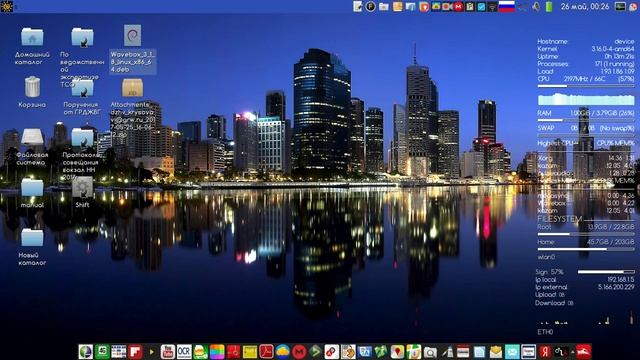Open the clipboard manager tray icon

(470, 7)
